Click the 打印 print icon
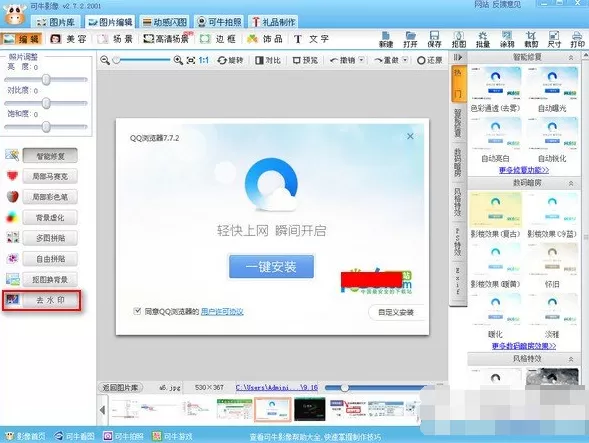 click(577, 39)
